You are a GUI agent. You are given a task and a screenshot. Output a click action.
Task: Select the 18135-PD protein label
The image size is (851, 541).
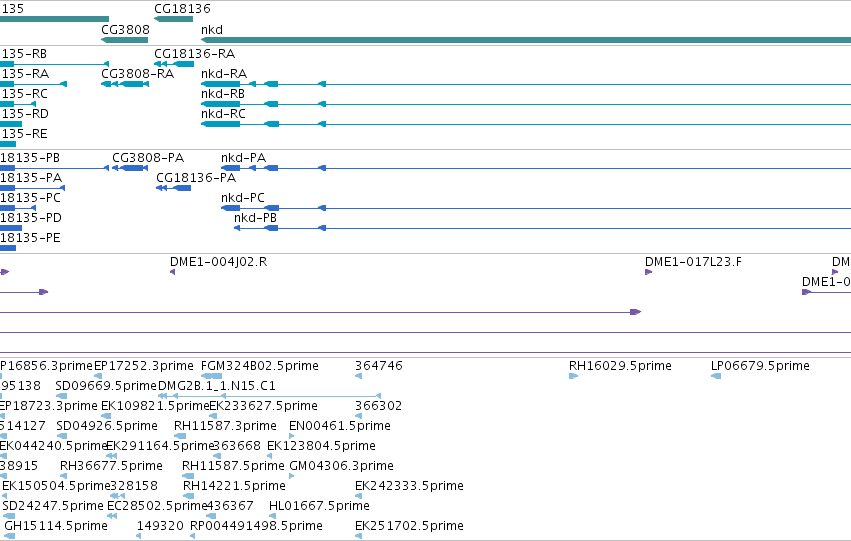[x=30, y=218]
